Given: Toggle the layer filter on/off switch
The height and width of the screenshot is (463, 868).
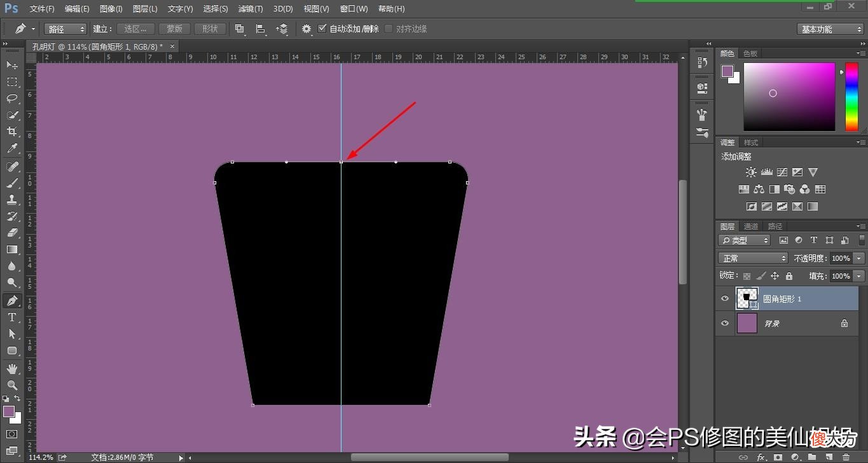Looking at the screenshot, I should tap(862, 240).
